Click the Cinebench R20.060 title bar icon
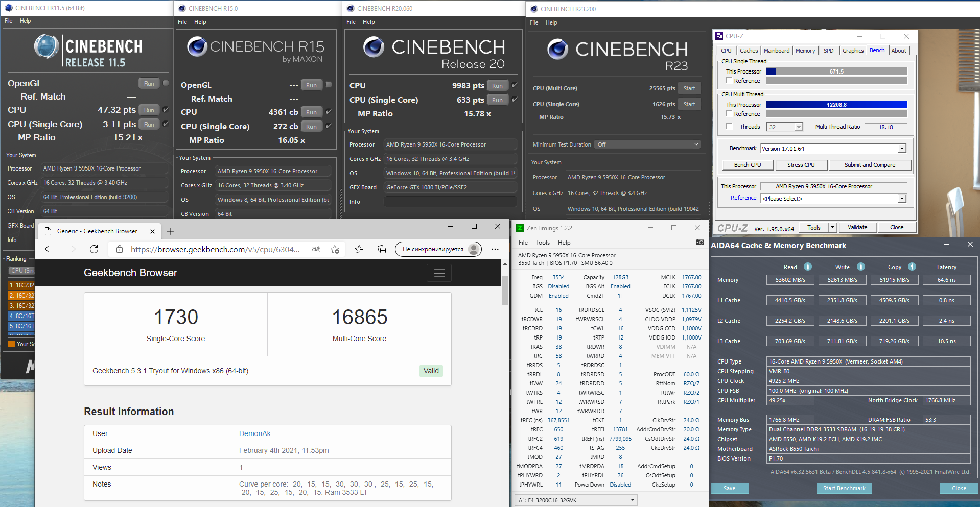Image resolution: width=980 pixels, height=507 pixels. point(351,8)
